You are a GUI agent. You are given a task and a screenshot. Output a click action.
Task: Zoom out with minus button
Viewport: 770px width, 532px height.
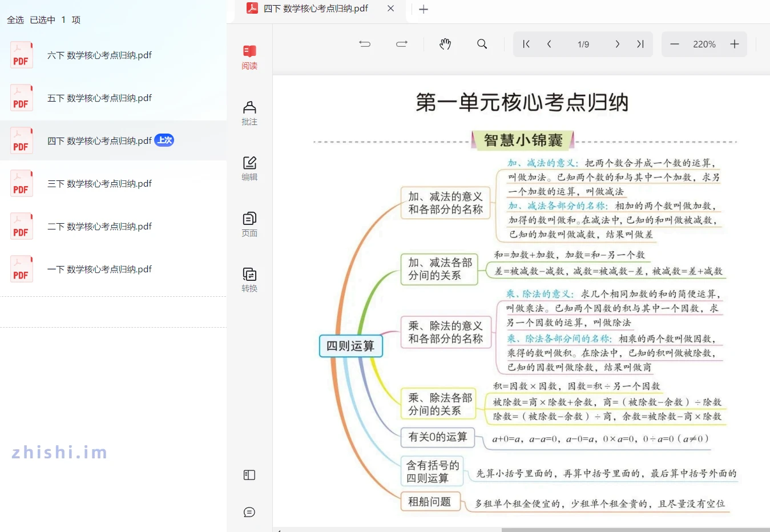(x=675, y=44)
